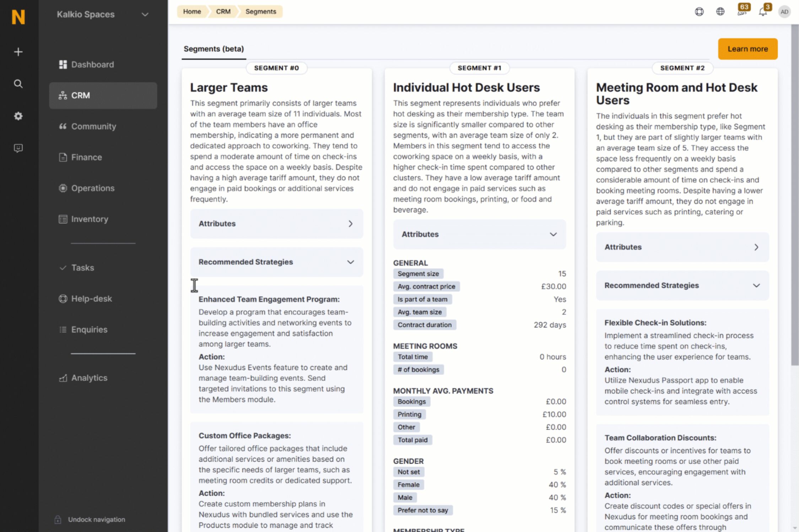This screenshot has height=532, width=799.
Task: Open the AD user avatar
Action: click(784, 12)
